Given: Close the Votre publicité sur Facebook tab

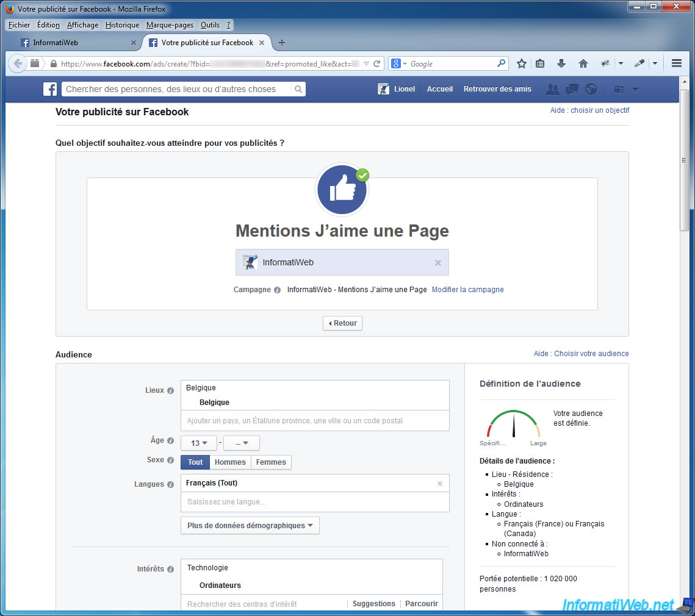Looking at the screenshot, I should pos(262,43).
